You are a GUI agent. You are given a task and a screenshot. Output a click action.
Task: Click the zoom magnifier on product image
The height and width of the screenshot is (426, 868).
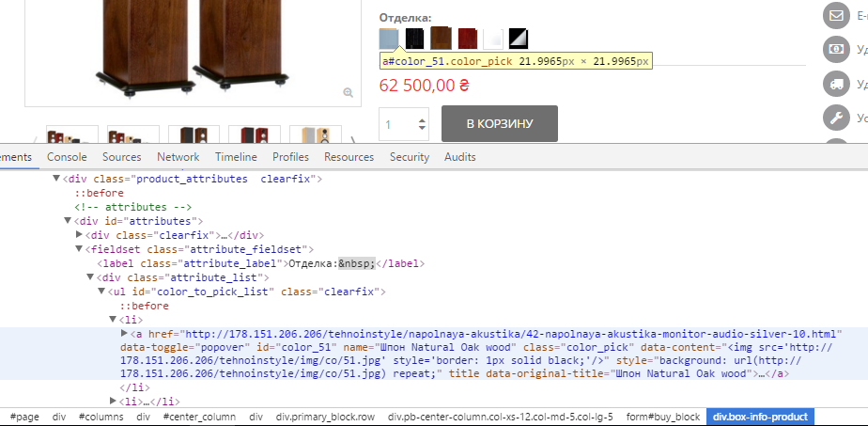[348, 92]
